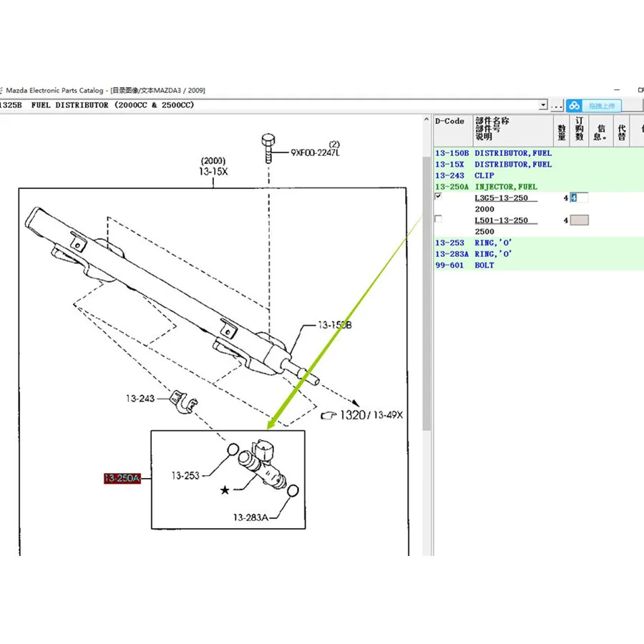The width and height of the screenshot is (644, 644).
Task: Click the 数量 quantity column header
Action: click(562, 130)
